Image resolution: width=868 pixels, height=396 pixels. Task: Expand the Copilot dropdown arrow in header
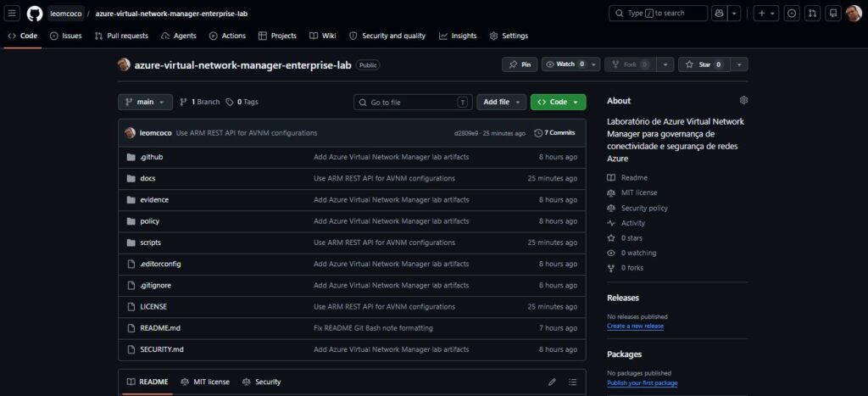point(734,14)
